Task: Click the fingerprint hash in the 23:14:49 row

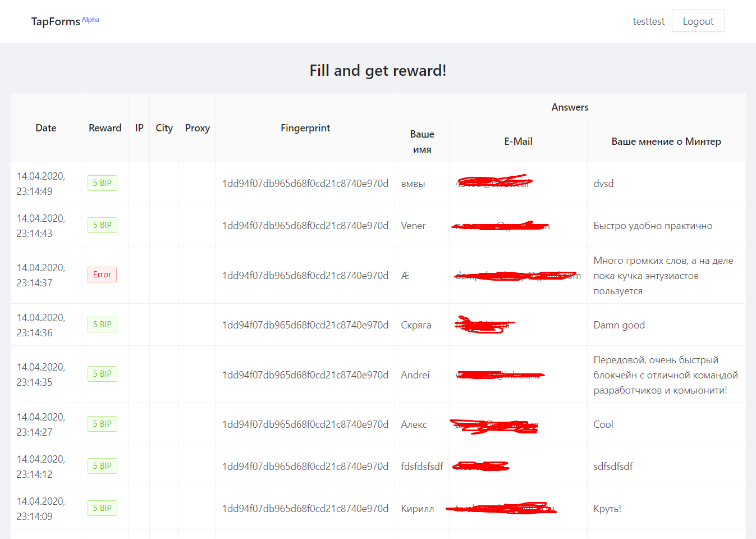Action: tap(305, 184)
